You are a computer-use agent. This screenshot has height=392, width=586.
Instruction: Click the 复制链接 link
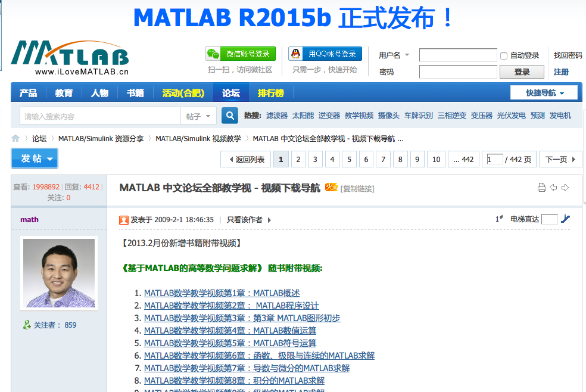pyautogui.click(x=357, y=189)
